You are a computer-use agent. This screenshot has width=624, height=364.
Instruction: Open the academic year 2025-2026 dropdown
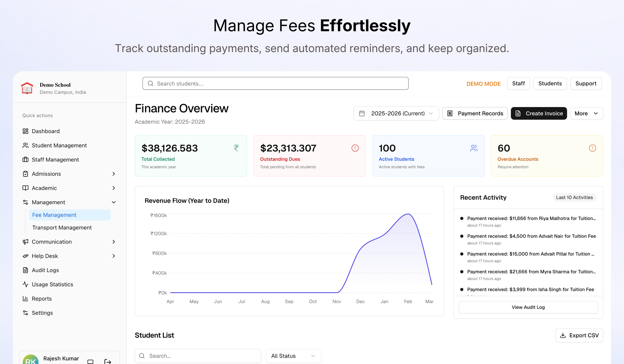[x=396, y=113]
